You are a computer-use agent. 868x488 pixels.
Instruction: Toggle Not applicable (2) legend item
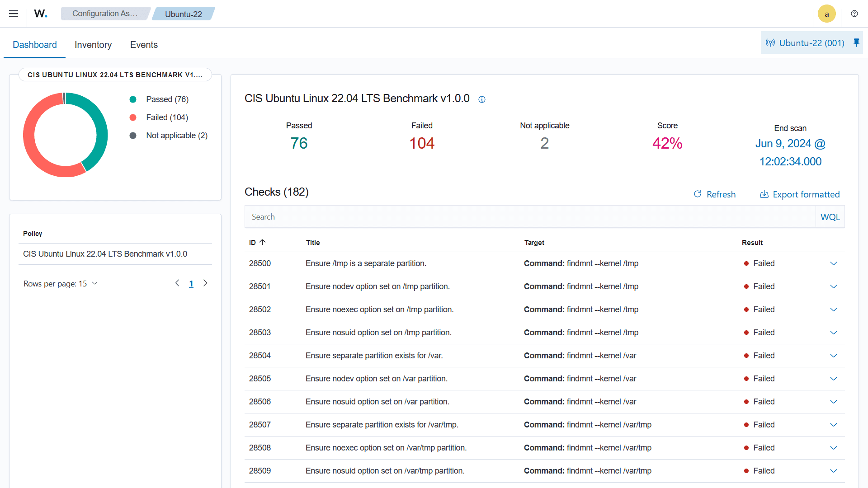pos(176,136)
